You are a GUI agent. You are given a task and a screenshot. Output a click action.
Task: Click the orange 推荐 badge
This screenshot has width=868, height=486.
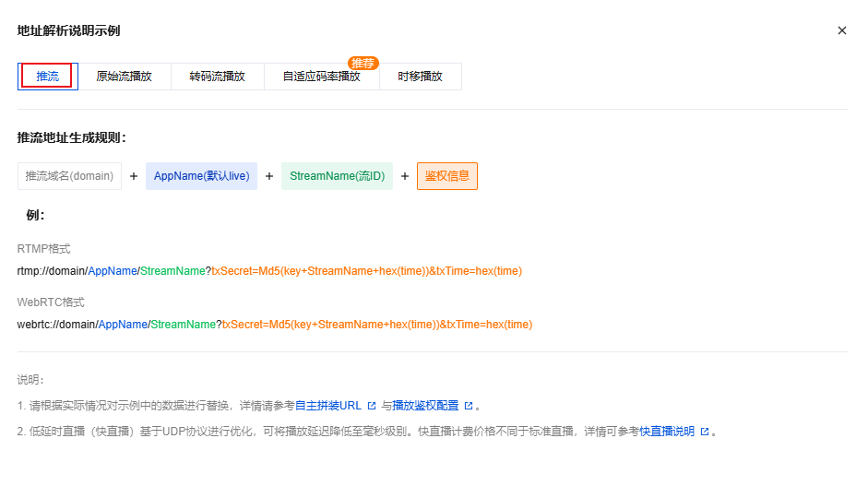363,64
